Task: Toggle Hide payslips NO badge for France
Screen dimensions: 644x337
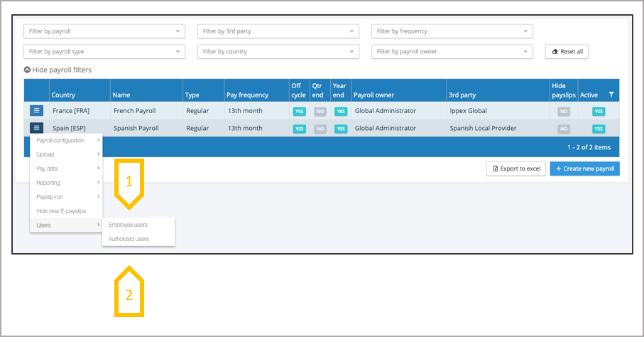Action: (564, 112)
